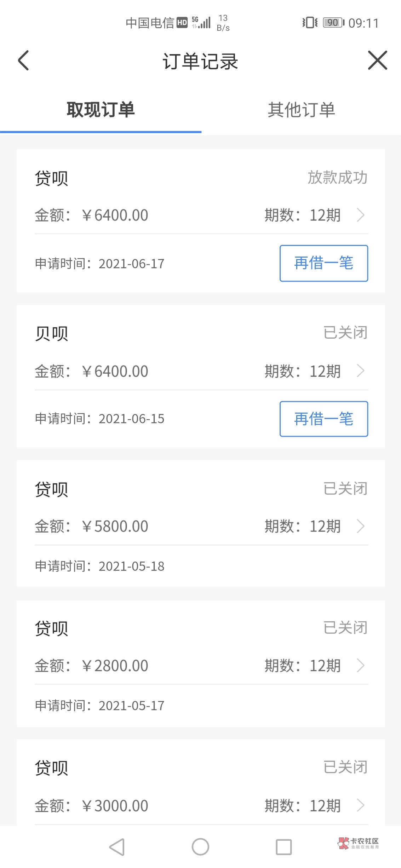Tap the 卡农社区 watermark logo
This screenshot has height=868, width=401.
click(x=358, y=843)
